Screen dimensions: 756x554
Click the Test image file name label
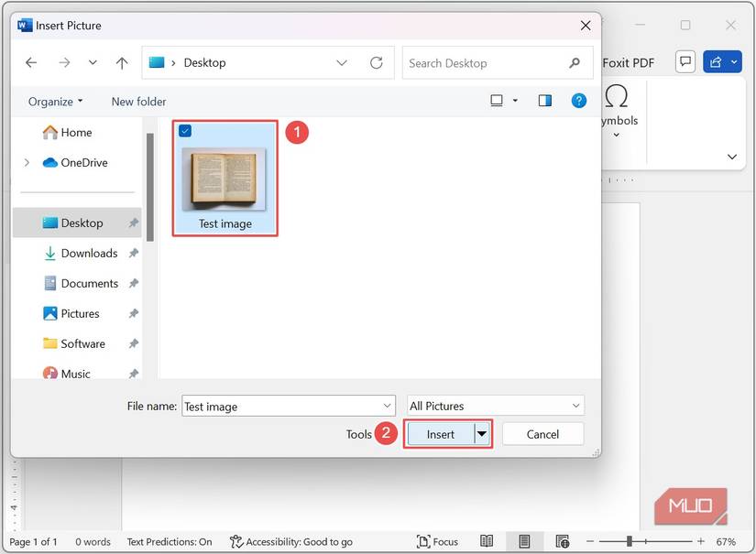click(225, 224)
